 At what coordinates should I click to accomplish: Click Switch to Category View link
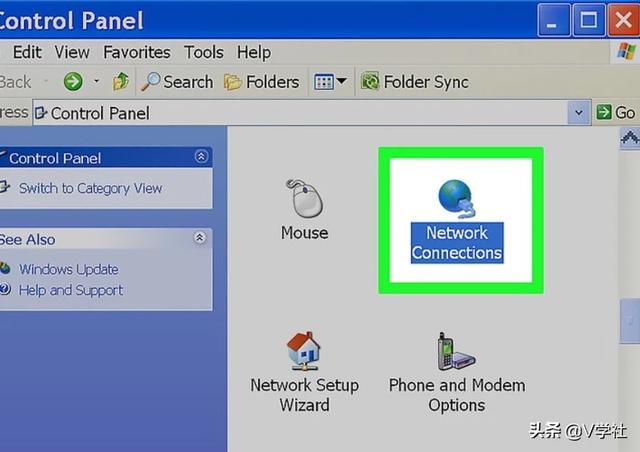90,188
